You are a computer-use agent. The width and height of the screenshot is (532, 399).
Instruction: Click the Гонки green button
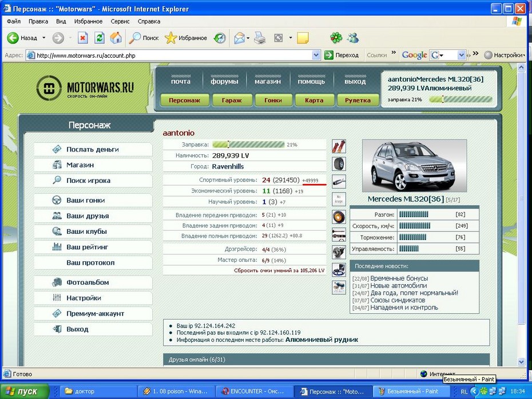(x=273, y=100)
